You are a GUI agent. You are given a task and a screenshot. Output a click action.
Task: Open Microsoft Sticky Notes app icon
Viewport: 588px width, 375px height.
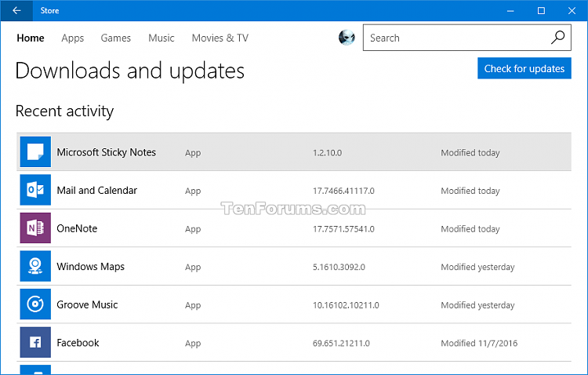(35, 152)
